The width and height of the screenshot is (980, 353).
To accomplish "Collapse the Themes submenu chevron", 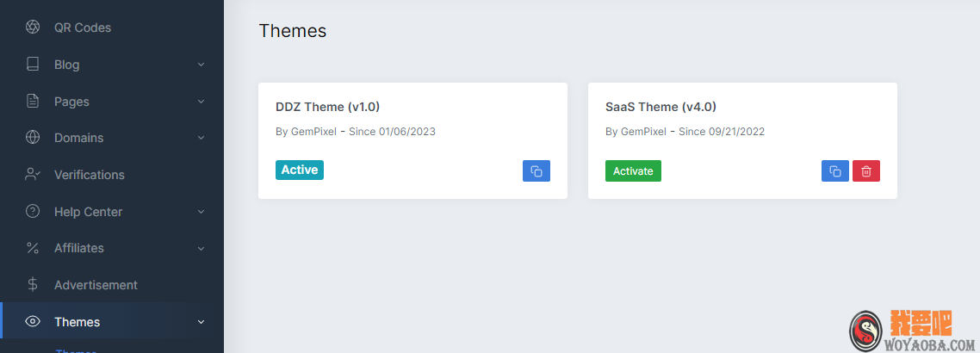I will click(x=201, y=322).
